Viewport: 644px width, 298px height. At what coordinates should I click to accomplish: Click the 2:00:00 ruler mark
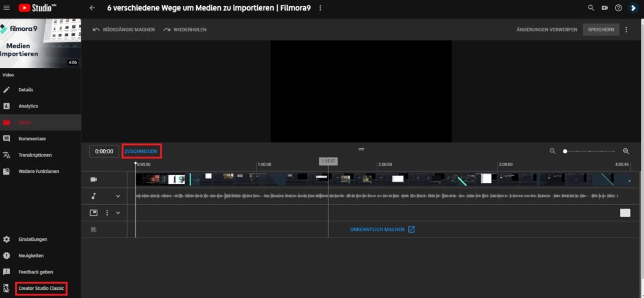tap(385, 164)
